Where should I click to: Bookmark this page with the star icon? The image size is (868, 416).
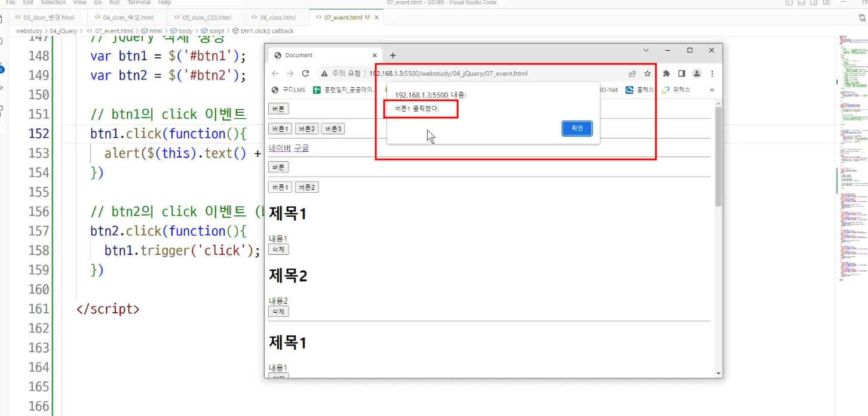(648, 74)
